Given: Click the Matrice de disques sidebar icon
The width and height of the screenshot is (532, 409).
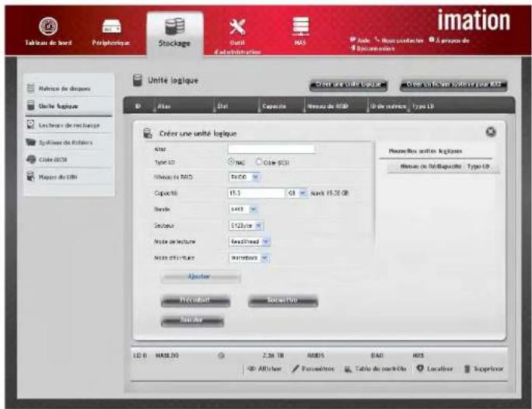Looking at the screenshot, I should 30,88.
